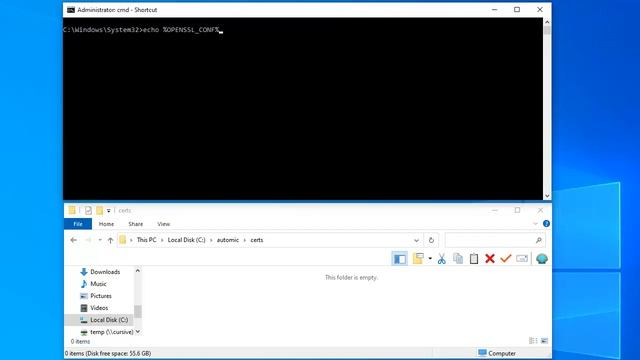The height and width of the screenshot is (360, 640).
Task: Click the New Folder quick access icon
Action: click(x=100, y=211)
